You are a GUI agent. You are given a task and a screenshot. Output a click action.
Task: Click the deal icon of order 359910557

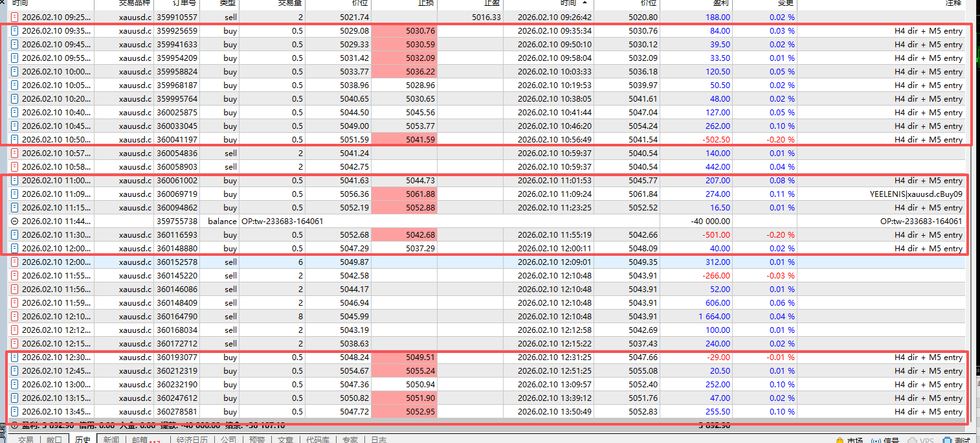15,17
